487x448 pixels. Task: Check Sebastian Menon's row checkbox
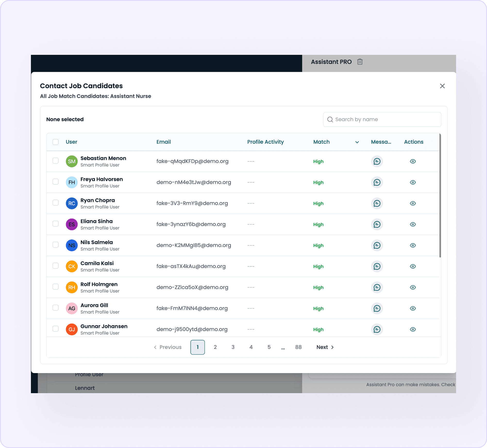pos(55,161)
